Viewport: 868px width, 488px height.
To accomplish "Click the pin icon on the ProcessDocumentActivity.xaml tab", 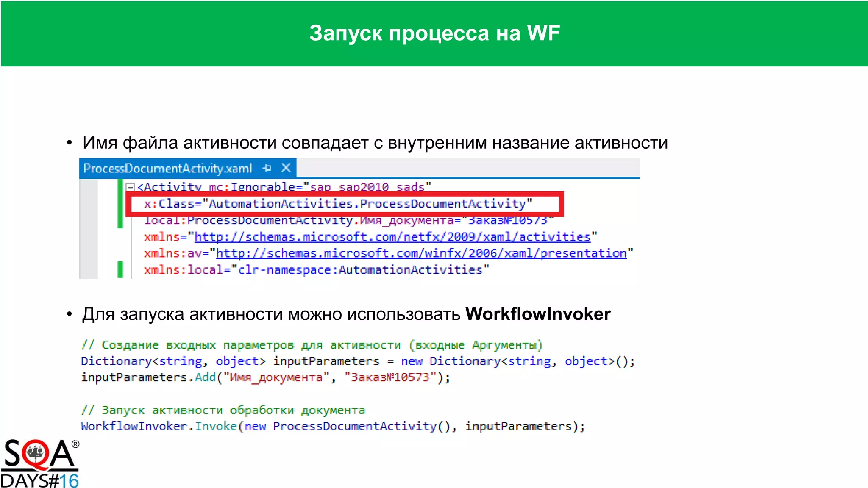I will pos(267,168).
